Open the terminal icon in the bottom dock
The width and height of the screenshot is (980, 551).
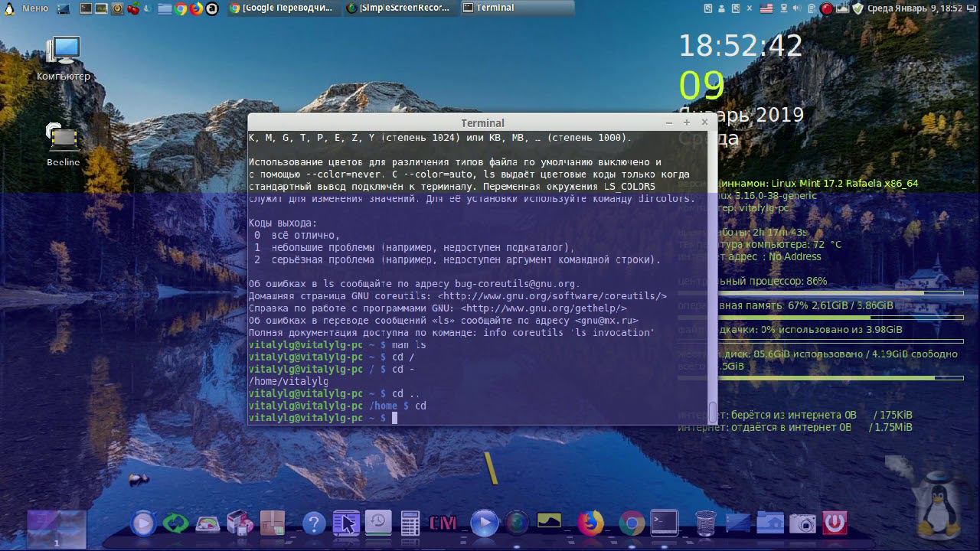pos(664,523)
